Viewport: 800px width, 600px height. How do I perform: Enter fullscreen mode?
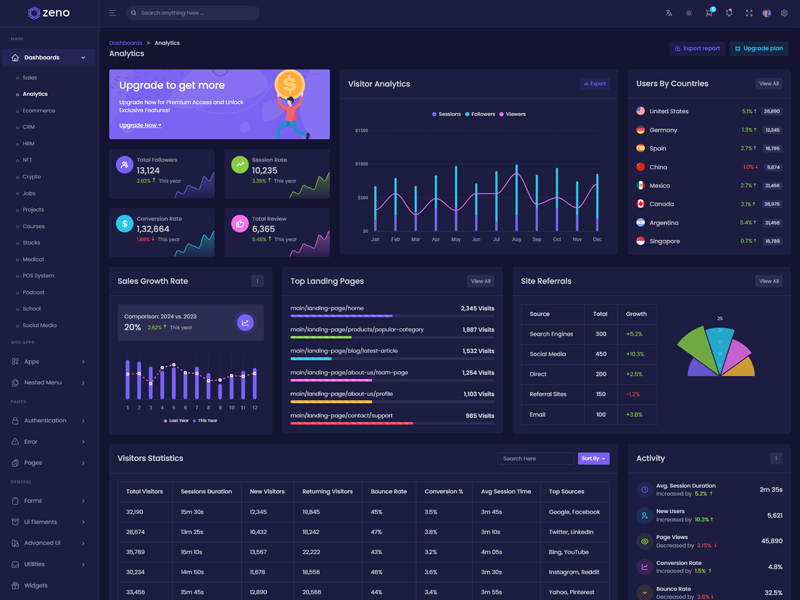pos(749,13)
